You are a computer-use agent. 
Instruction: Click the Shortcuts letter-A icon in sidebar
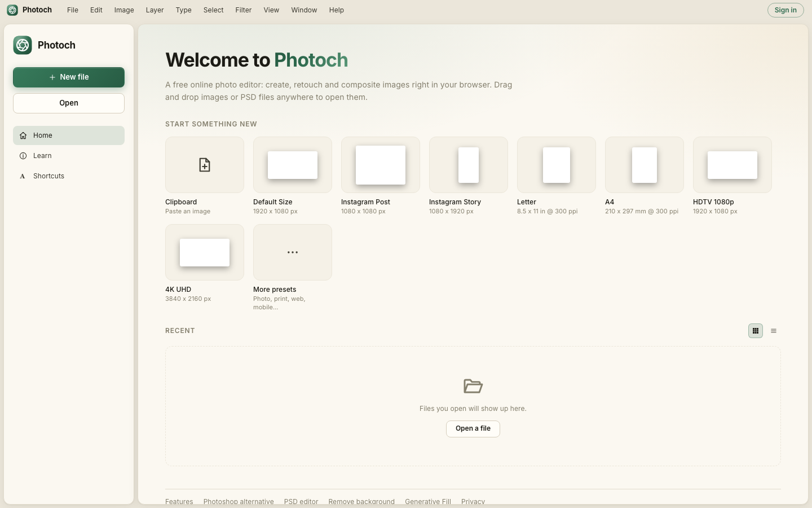(23, 176)
